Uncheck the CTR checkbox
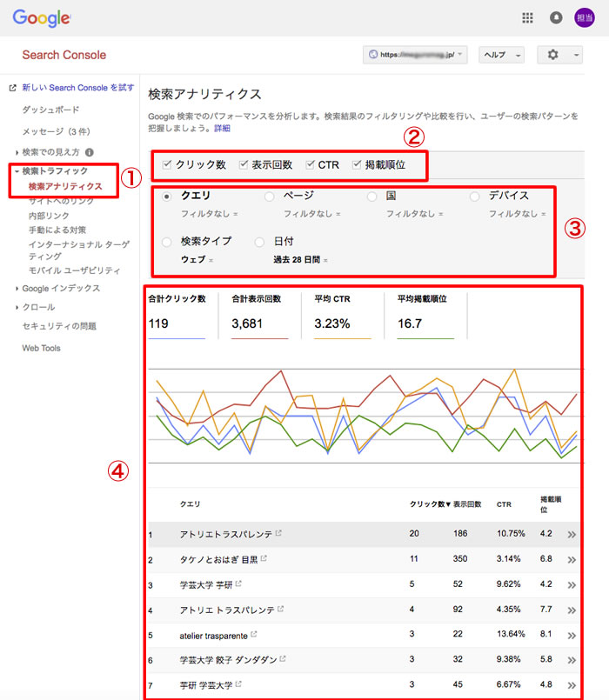This screenshot has width=609, height=700. click(x=311, y=164)
